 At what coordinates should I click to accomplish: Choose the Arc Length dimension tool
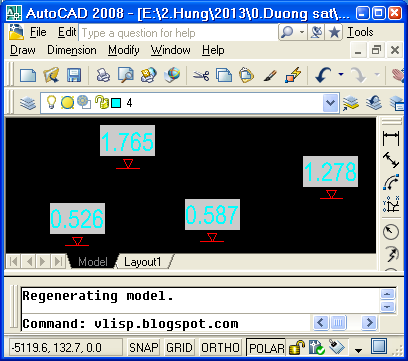pos(391,182)
